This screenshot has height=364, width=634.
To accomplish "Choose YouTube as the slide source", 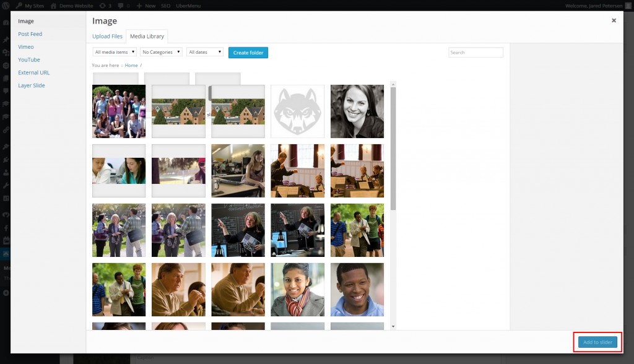I will click(x=29, y=60).
